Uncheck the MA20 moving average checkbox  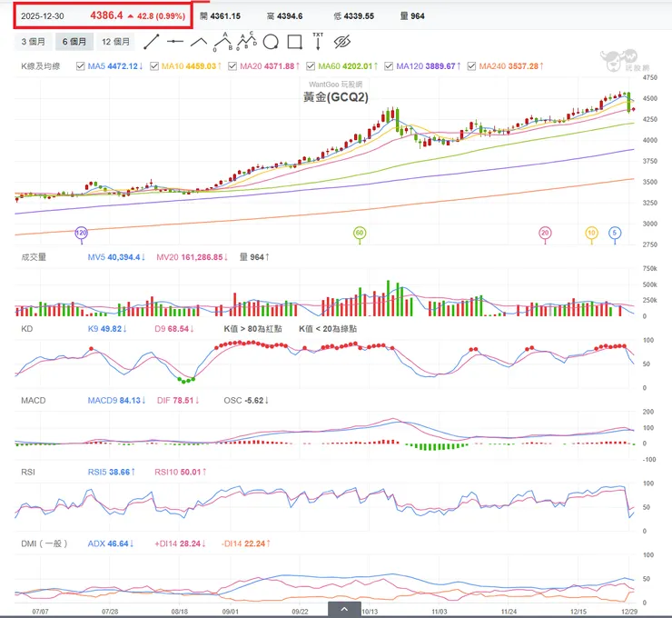pos(232,66)
